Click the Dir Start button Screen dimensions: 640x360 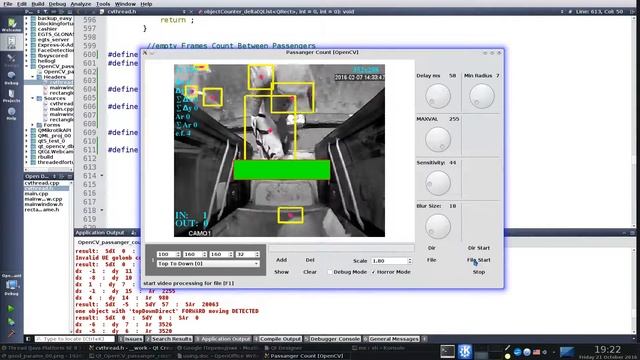click(x=478, y=248)
